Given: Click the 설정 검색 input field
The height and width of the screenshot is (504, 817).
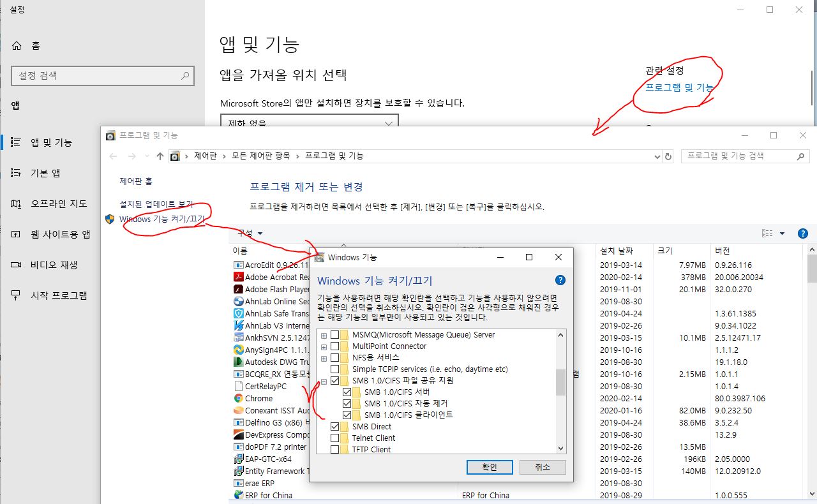Looking at the screenshot, I should coord(102,75).
